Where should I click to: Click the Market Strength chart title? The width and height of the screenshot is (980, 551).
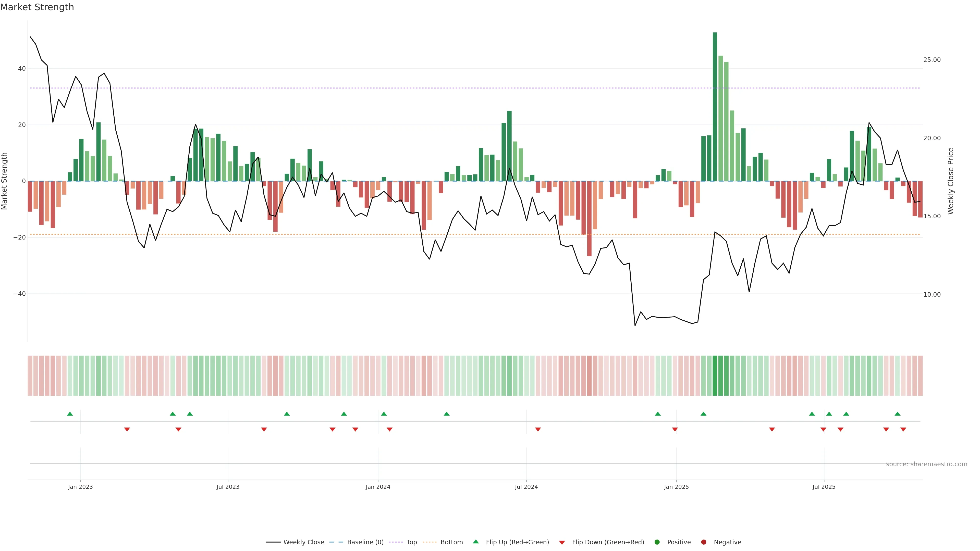coord(37,7)
